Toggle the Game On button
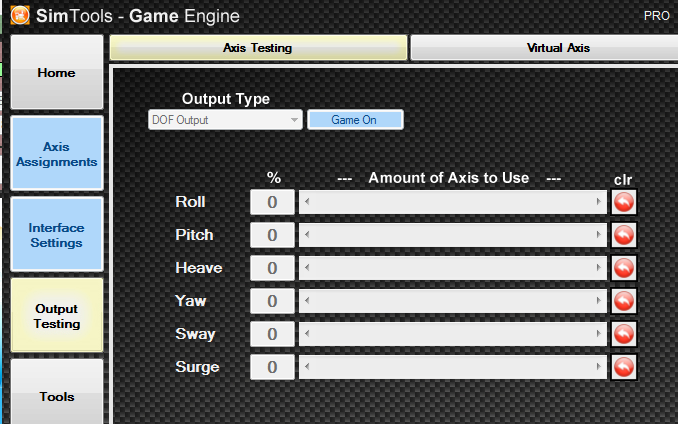The image size is (678, 424). 354,120
